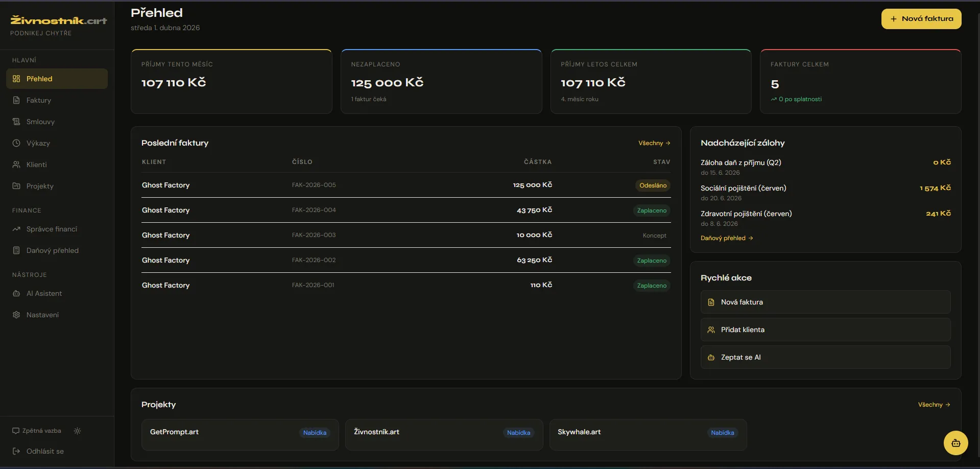Click the Nastavení gear icon
This screenshot has height=469, width=980.
point(16,315)
